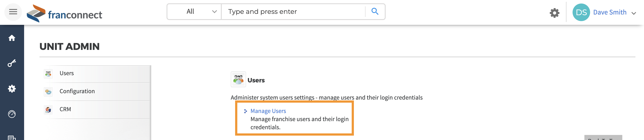Click the Dave Smith username

click(x=610, y=12)
